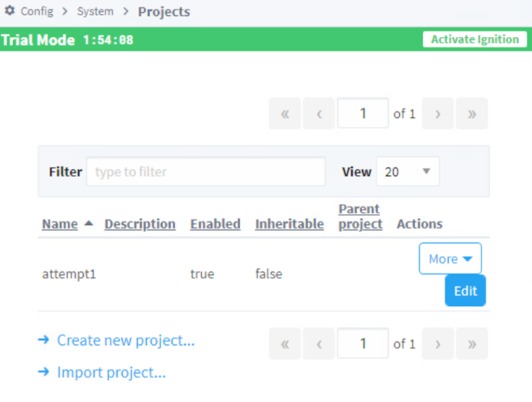Open the View rows-per-page dropdown

coord(408,171)
